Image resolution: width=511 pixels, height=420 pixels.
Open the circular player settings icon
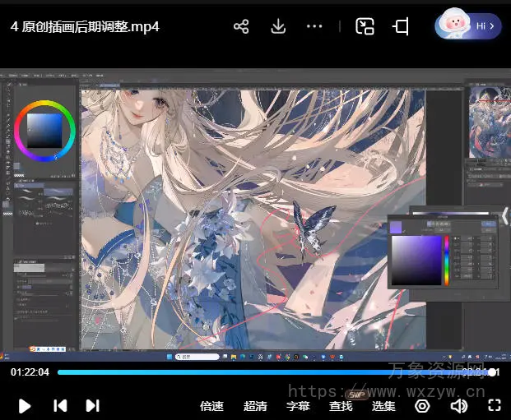pyautogui.click(x=422, y=405)
